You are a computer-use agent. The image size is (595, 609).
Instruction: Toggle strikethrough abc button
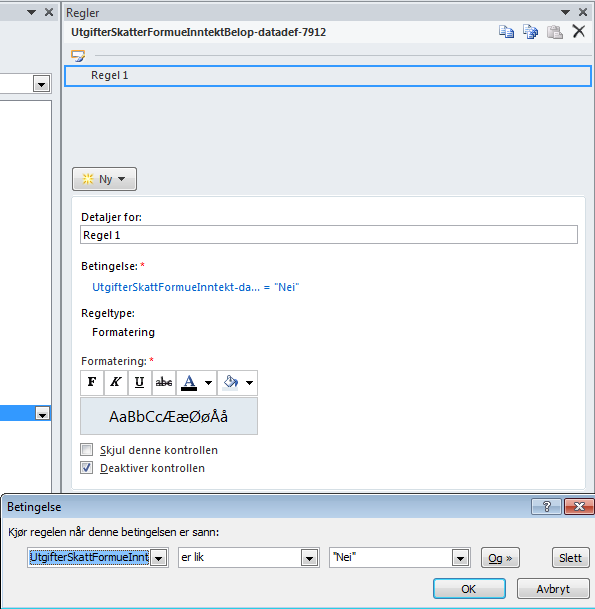[x=164, y=383]
